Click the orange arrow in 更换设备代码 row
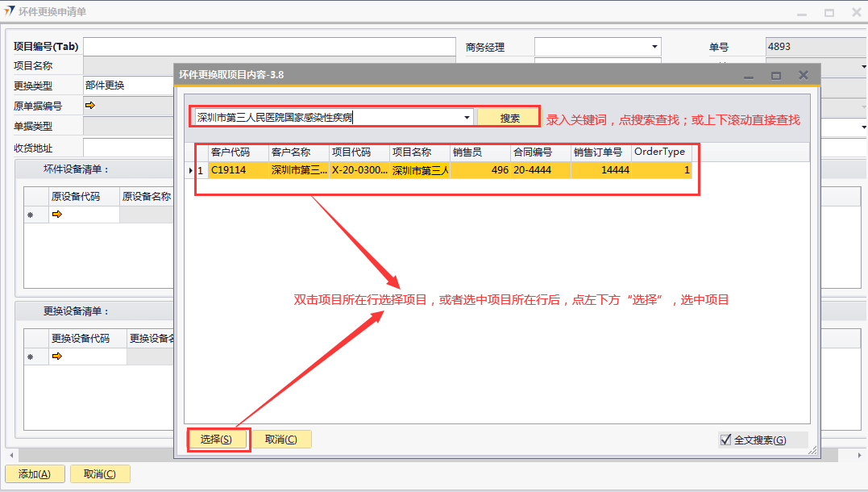868x492 pixels. click(x=57, y=356)
